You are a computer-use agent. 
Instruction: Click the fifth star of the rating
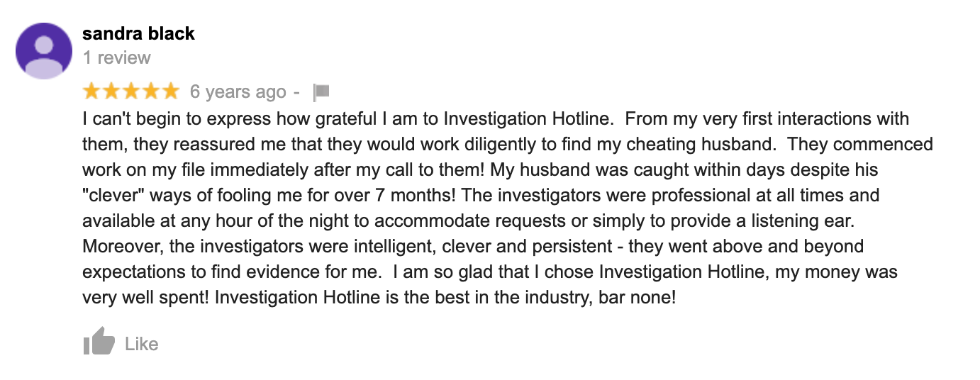tap(170, 91)
